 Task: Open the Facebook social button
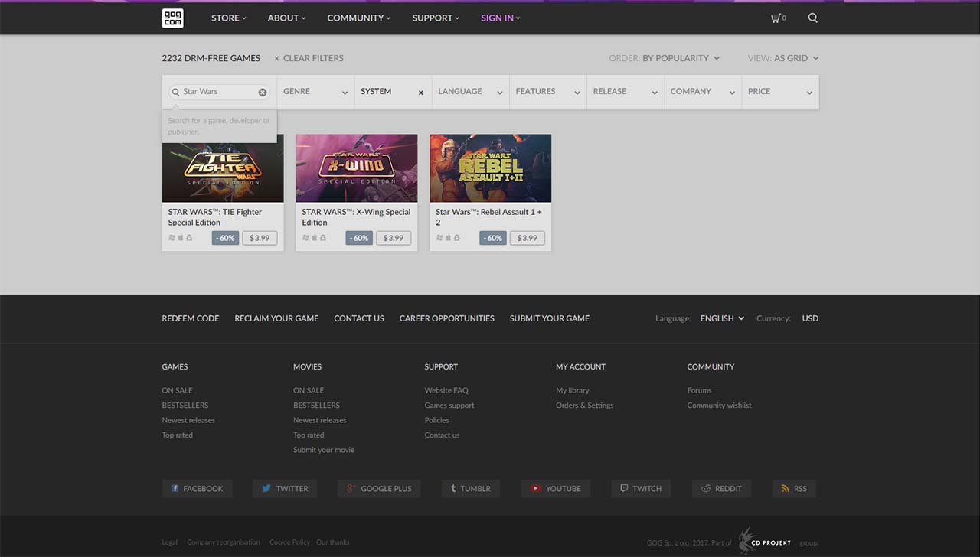tap(197, 489)
